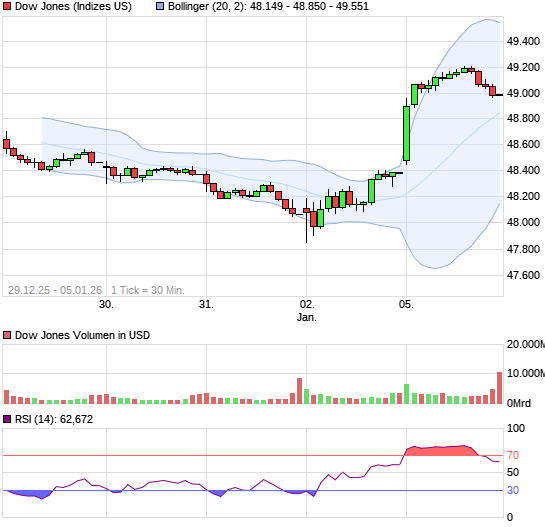Viewport: 545px width, 527px height.
Task: Click the 'Dow Jones (Indizes US)' legend label
Action: pyautogui.click(x=73, y=6)
